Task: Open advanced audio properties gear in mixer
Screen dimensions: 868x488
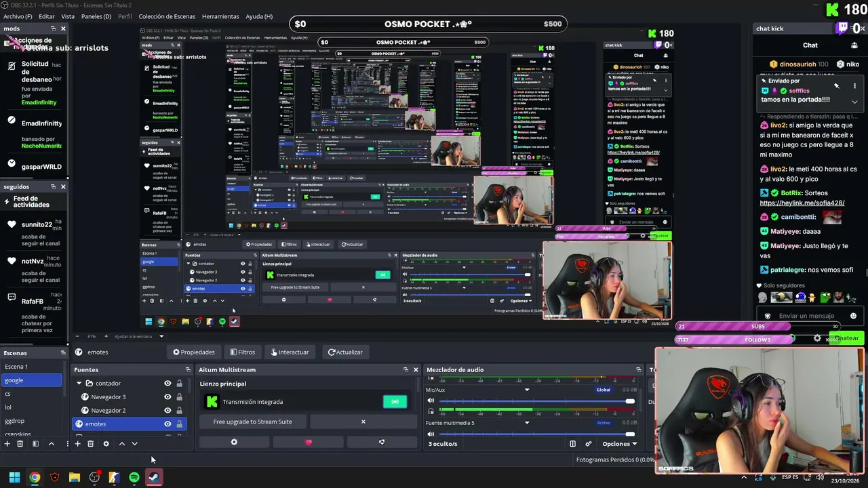Action: coord(588,444)
